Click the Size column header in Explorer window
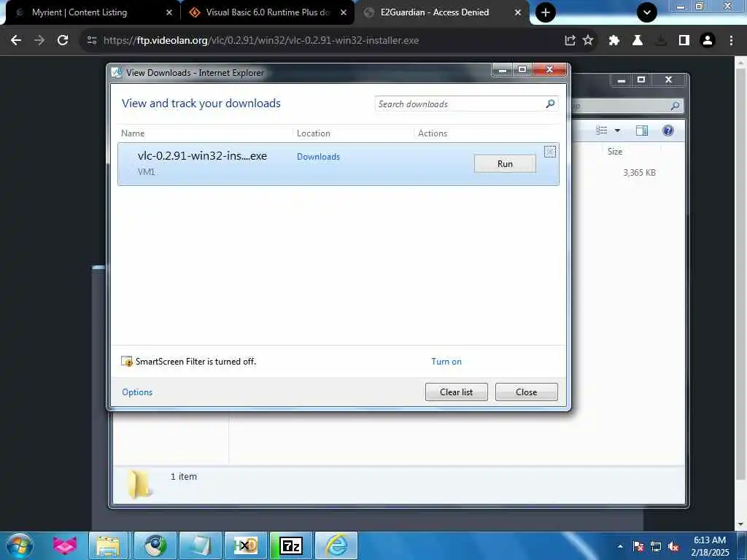 point(615,152)
